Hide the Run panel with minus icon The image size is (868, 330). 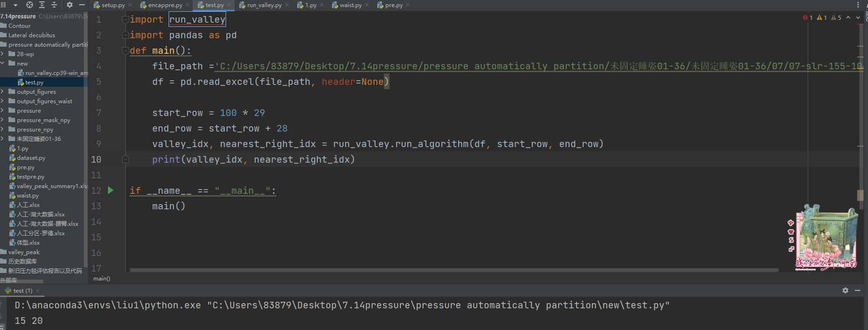coord(858,290)
